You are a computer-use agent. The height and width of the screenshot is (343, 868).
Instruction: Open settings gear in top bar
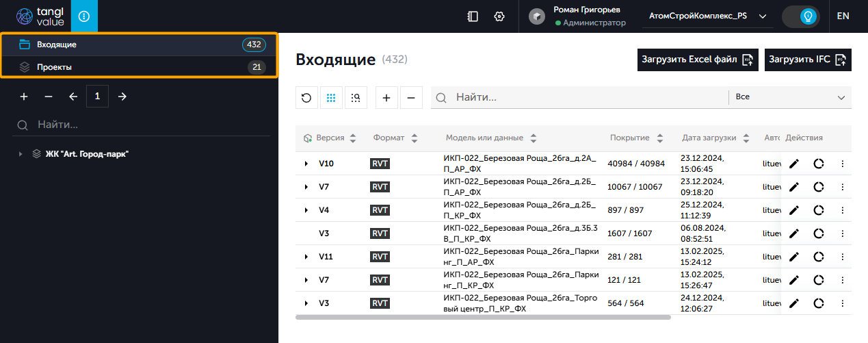[x=499, y=16]
